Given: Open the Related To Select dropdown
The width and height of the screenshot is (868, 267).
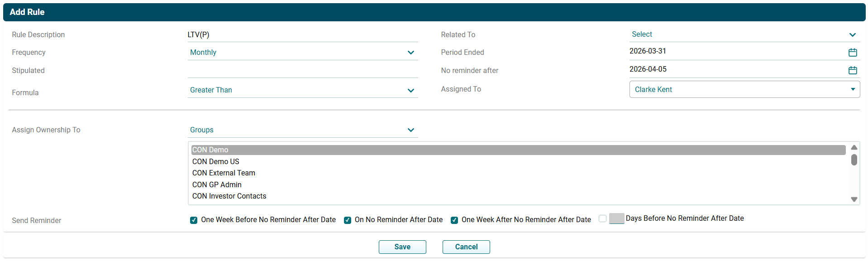Looking at the screenshot, I should click(x=744, y=34).
